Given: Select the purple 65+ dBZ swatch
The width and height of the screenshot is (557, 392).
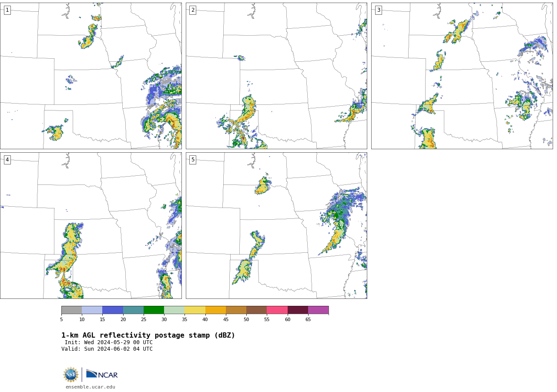Looking at the screenshot, I should tap(318, 310).
